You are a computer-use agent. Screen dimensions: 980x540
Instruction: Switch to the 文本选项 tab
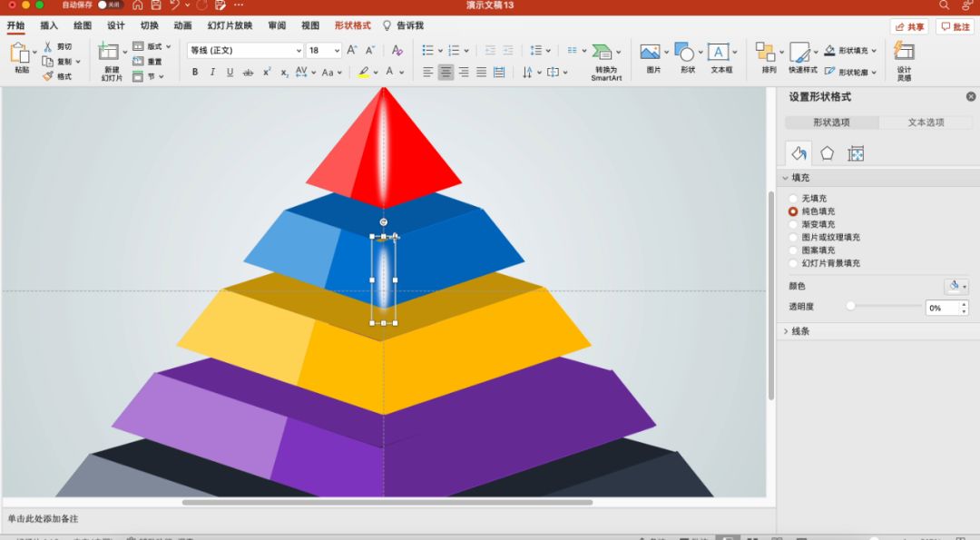(926, 123)
